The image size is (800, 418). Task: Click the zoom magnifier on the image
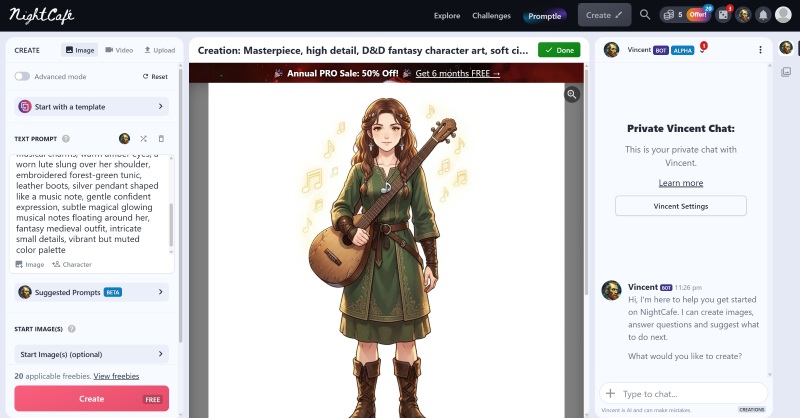(x=572, y=94)
